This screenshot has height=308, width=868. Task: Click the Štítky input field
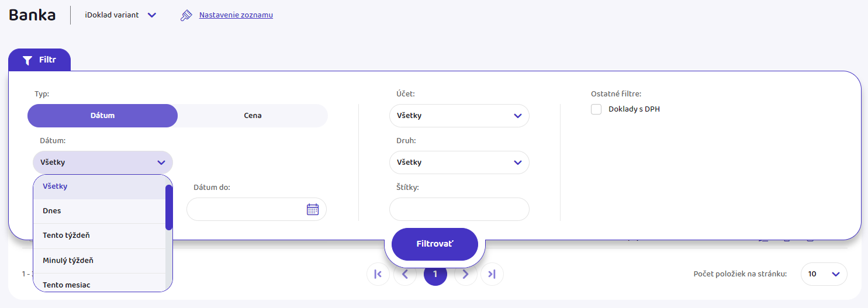[459, 209]
